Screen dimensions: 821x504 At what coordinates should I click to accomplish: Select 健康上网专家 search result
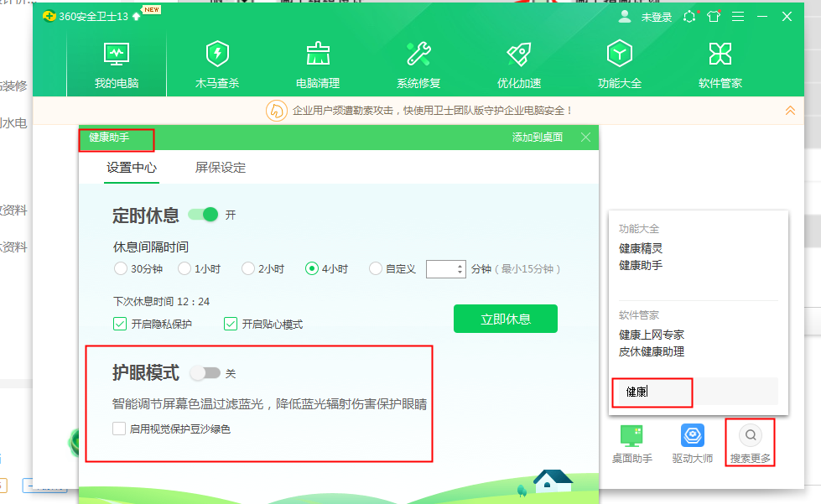652,335
